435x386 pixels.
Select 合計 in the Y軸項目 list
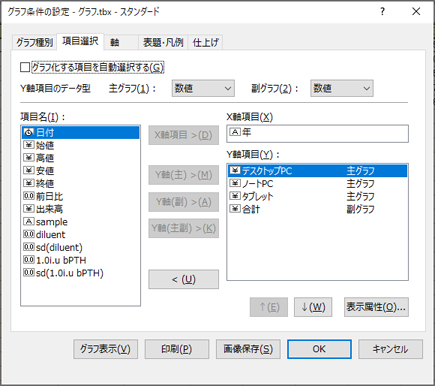[x=317, y=209]
